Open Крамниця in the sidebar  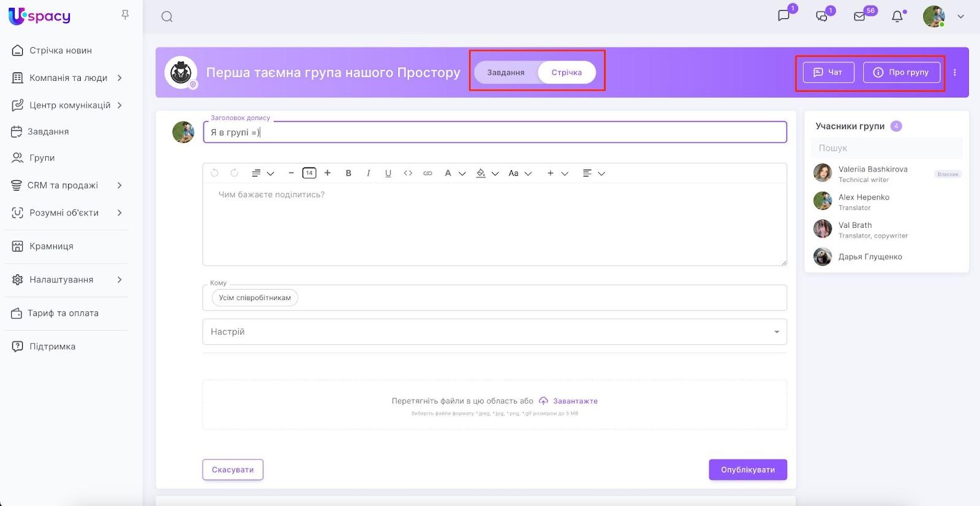[x=51, y=246]
